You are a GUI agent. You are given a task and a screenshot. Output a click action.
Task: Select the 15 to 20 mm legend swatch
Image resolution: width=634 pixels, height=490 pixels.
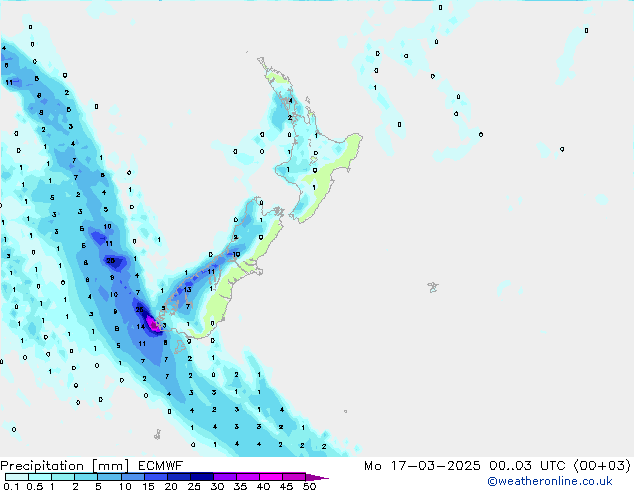click(x=155, y=477)
